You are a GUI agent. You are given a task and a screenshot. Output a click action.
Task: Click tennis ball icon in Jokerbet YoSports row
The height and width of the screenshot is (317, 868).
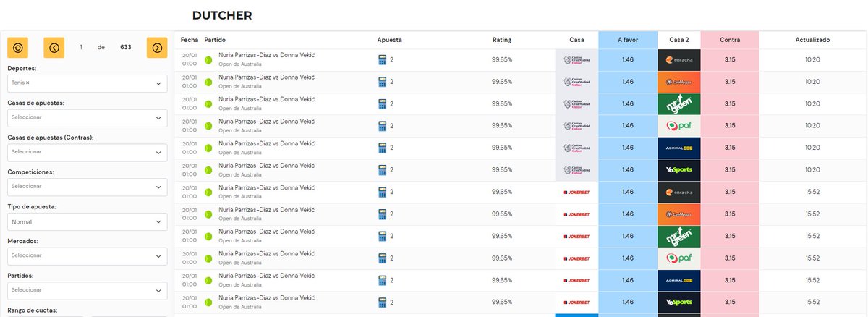coord(208,302)
